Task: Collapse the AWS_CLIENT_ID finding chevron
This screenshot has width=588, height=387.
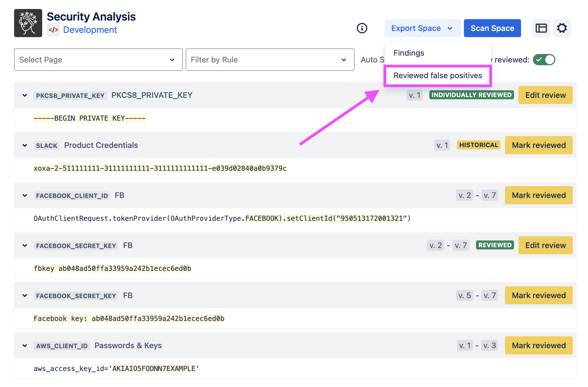Action: [x=25, y=346]
